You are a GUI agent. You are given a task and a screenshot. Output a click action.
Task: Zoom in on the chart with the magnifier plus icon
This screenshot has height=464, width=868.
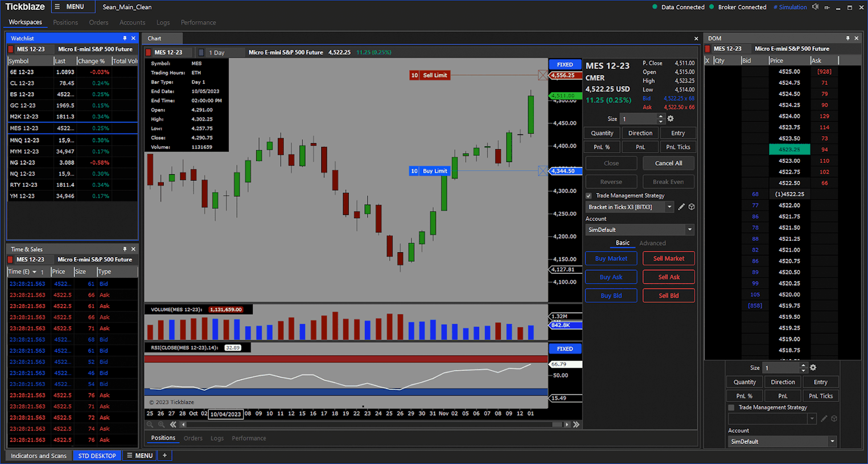point(162,425)
